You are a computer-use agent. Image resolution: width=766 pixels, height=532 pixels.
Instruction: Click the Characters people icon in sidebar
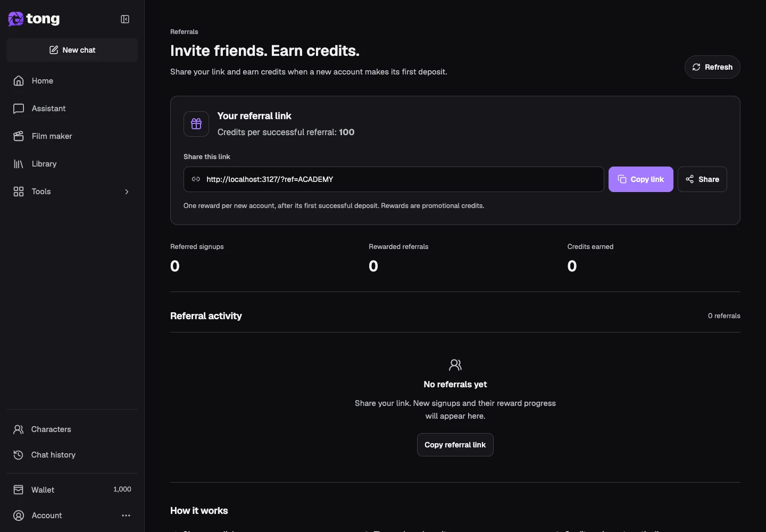tap(19, 429)
